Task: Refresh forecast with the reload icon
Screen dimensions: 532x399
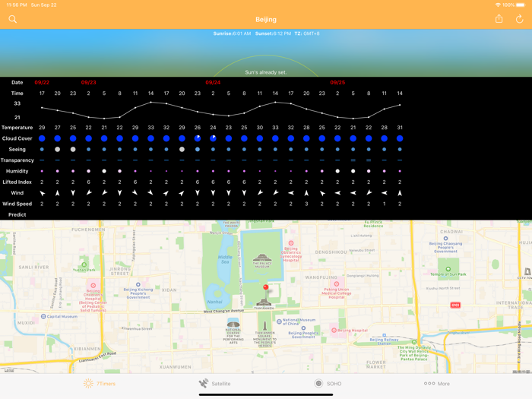Action: point(519,19)
